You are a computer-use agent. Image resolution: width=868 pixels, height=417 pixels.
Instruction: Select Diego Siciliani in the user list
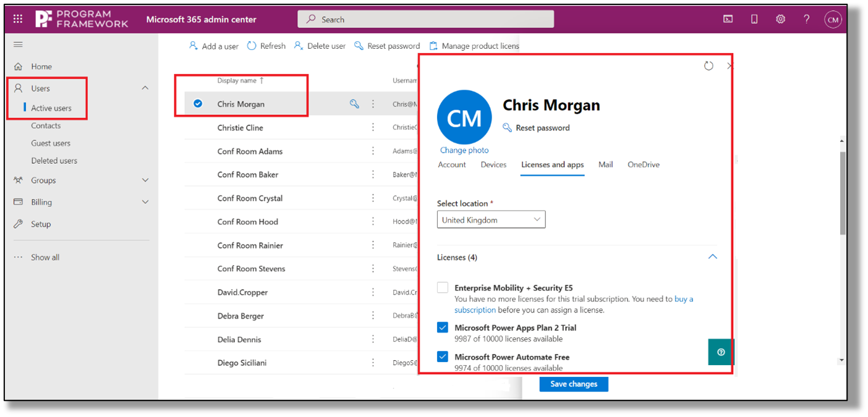(x=242, y=363)
